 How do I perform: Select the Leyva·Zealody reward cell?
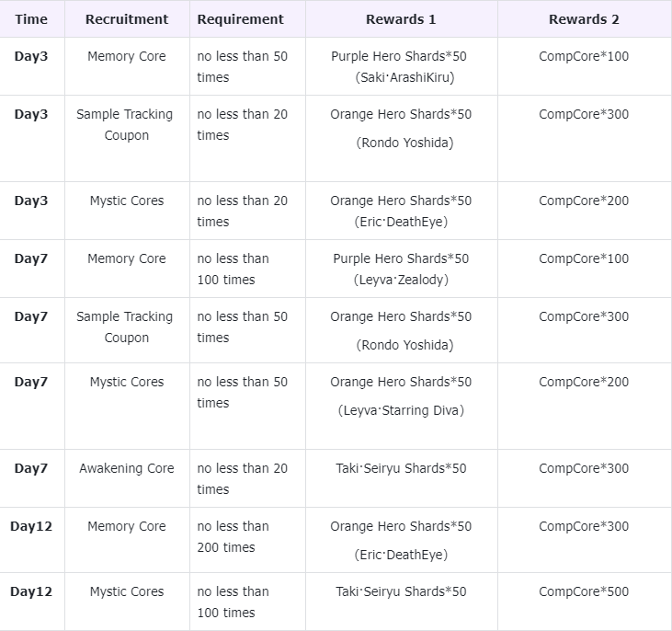click(x=401, y=269)
